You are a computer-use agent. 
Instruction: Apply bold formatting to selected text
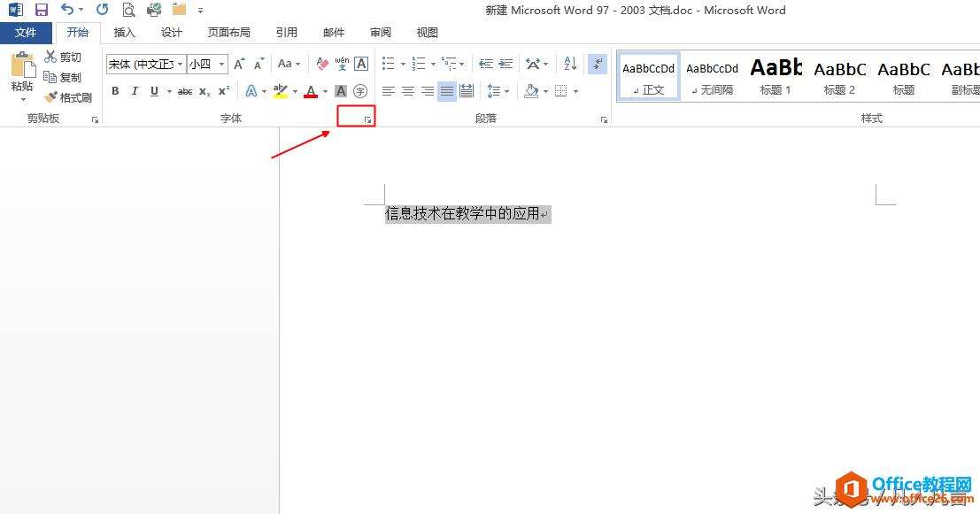click(115, 91)
